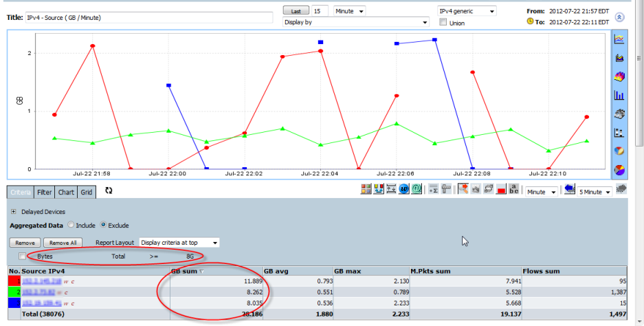This screenshot has height=326, width=644.
Task: Click the green color swatch in row 2
Action: coord(14,292)
